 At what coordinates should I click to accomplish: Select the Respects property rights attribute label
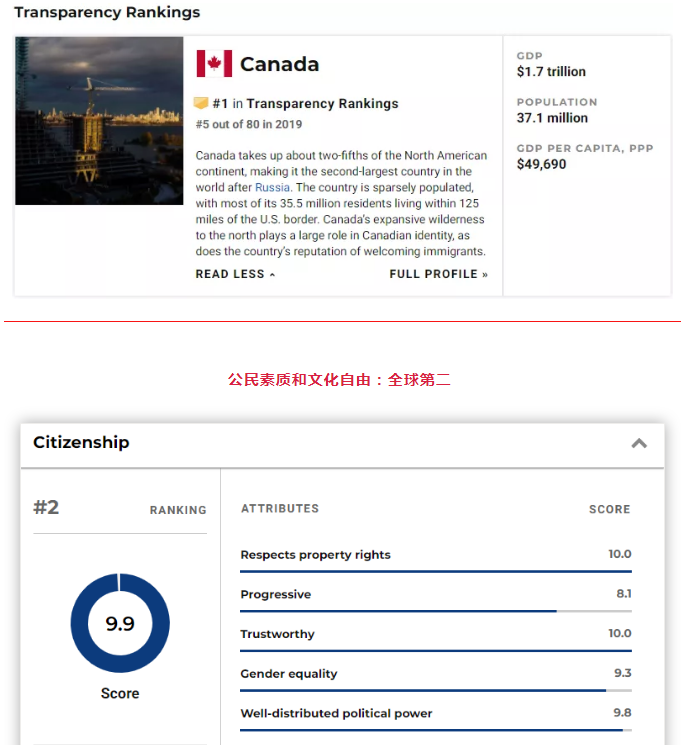[x=315, y=555]
